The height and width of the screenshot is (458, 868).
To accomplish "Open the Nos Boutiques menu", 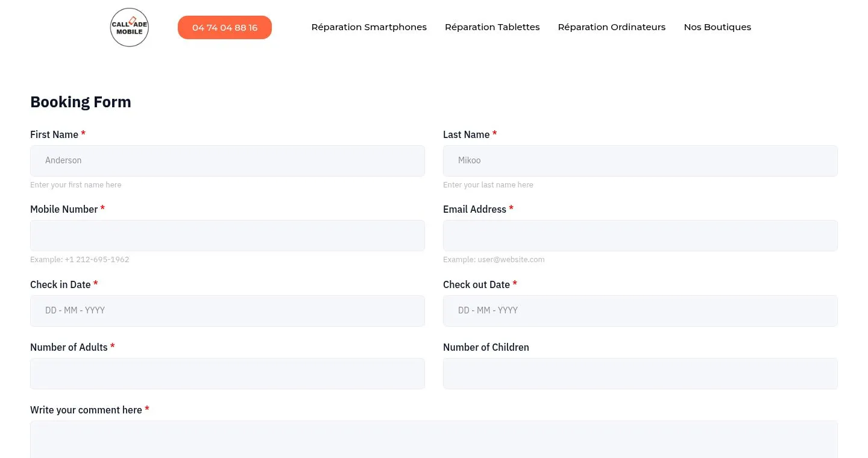I will (717, 27).
